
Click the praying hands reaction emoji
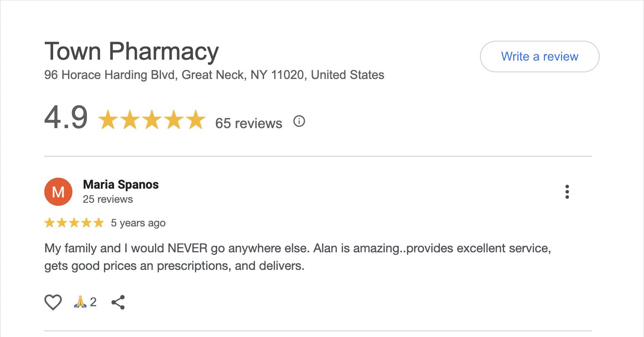pos(80,302)
